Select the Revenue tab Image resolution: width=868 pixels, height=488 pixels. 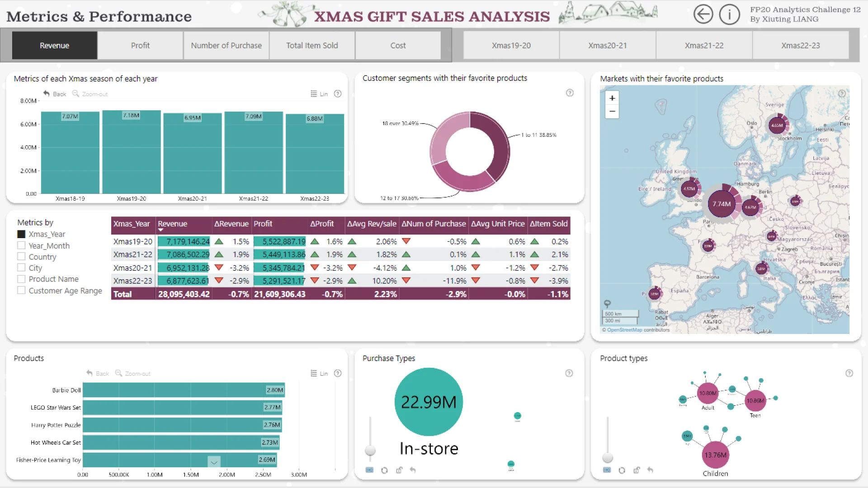click(54, 45)
